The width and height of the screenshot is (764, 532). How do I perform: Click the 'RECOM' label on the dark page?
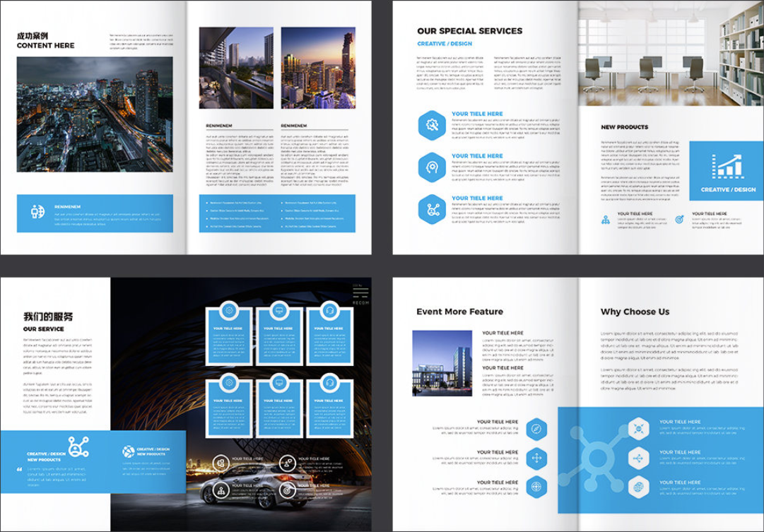360,303
